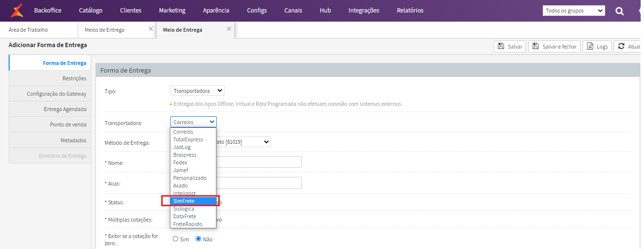Choose Jamef option

(193, 170)
